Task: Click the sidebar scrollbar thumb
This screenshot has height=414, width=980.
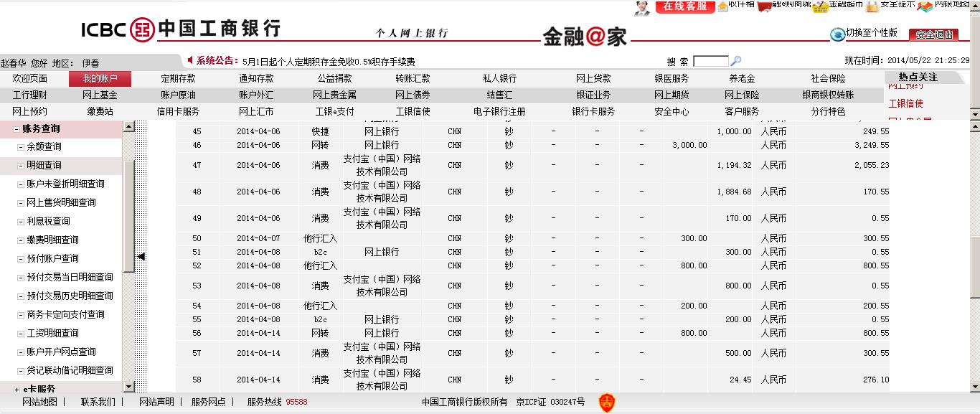Action: [129, 216]
